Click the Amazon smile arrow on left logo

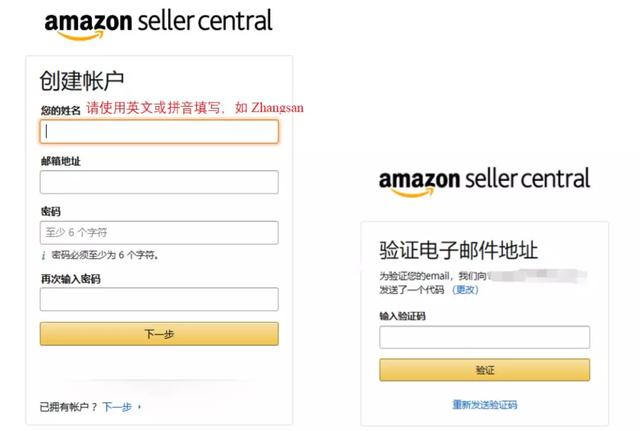click(81, 36)
